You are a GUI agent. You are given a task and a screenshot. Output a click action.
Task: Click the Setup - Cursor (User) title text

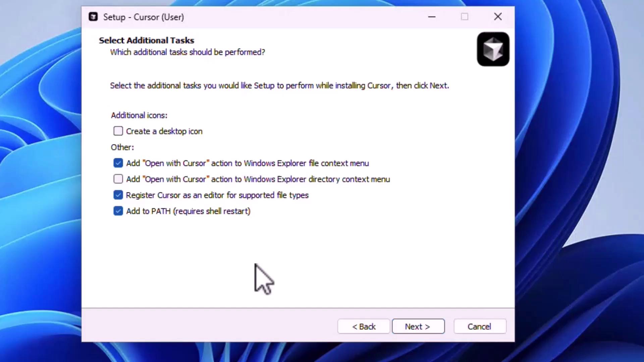(x=144, y=17)
